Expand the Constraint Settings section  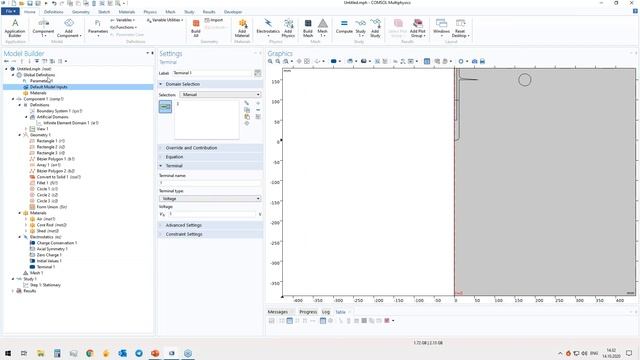pyautogui.click(x=210, y=234)
